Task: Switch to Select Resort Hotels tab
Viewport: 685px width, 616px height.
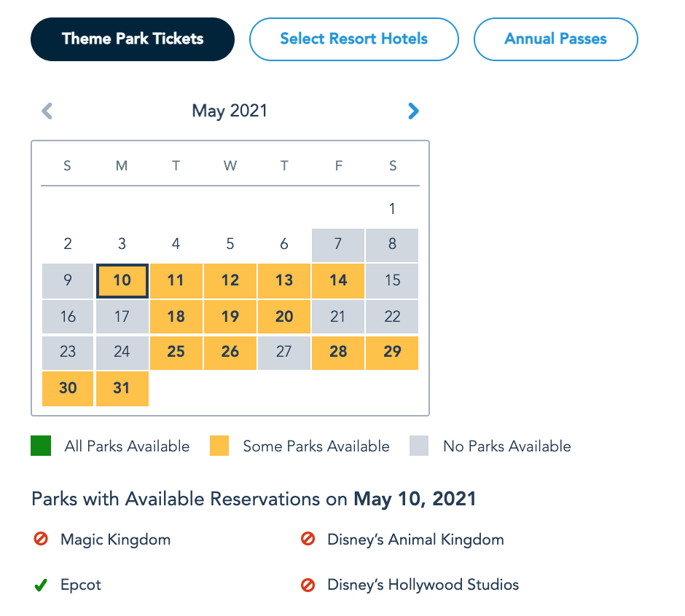Action: tap(353, 39)
